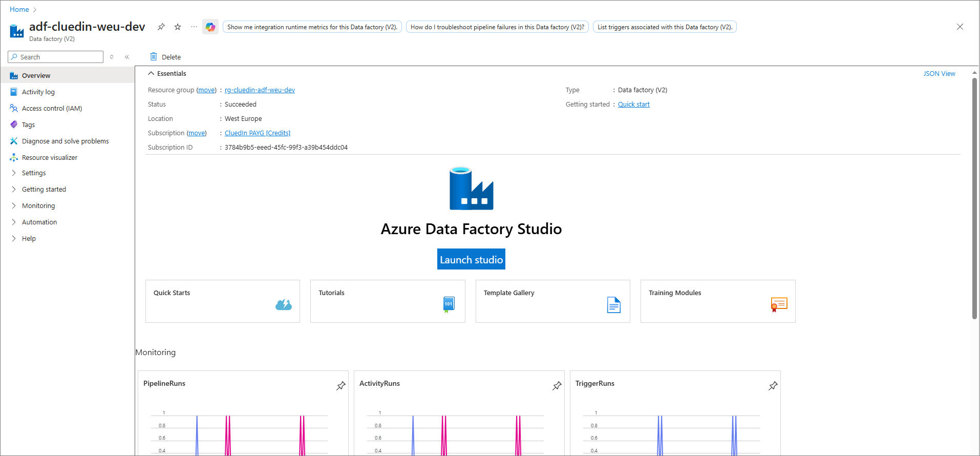Go to Access control (IAM)
The height and width of the screenshot is (456, 980).
(x=52, y=109)
